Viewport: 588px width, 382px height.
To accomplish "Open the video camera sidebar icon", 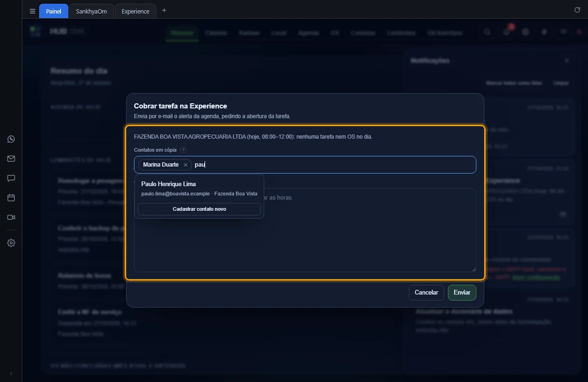I will coord(11,217).
